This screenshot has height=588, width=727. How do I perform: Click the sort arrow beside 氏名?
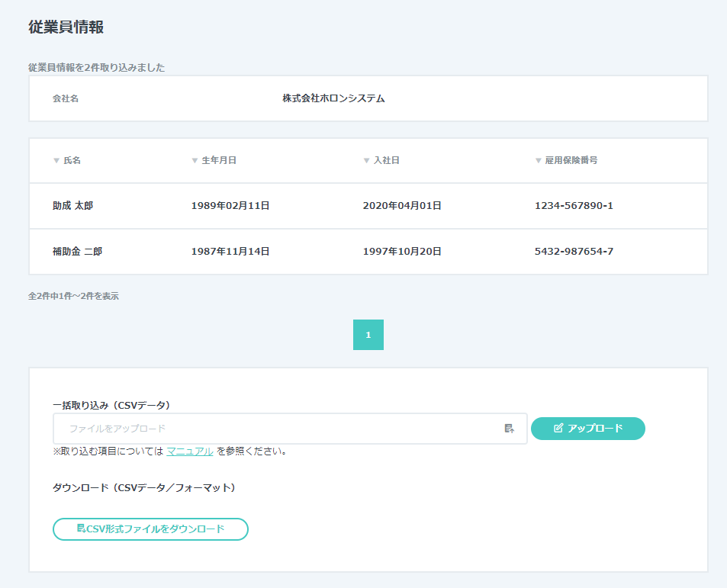coord(56,161)
